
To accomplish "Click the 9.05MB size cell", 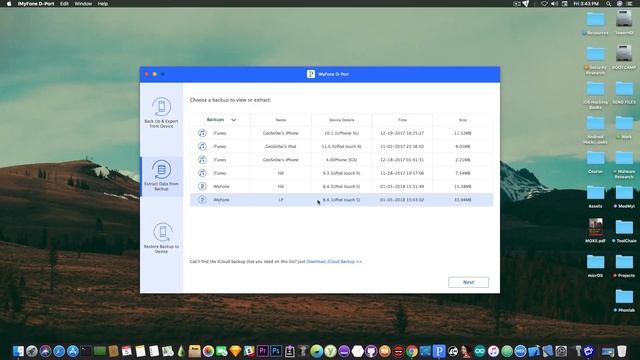I will [462, 146].
